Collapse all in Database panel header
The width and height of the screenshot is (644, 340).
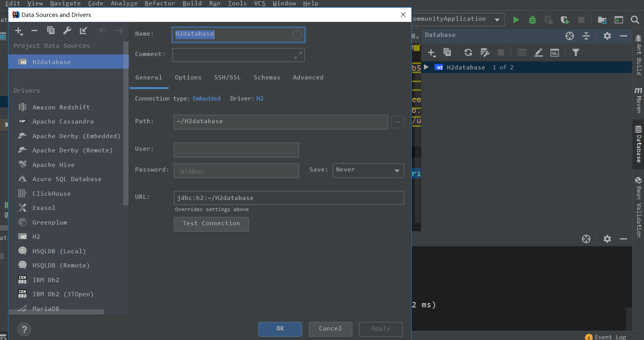(x=586, y=36)
